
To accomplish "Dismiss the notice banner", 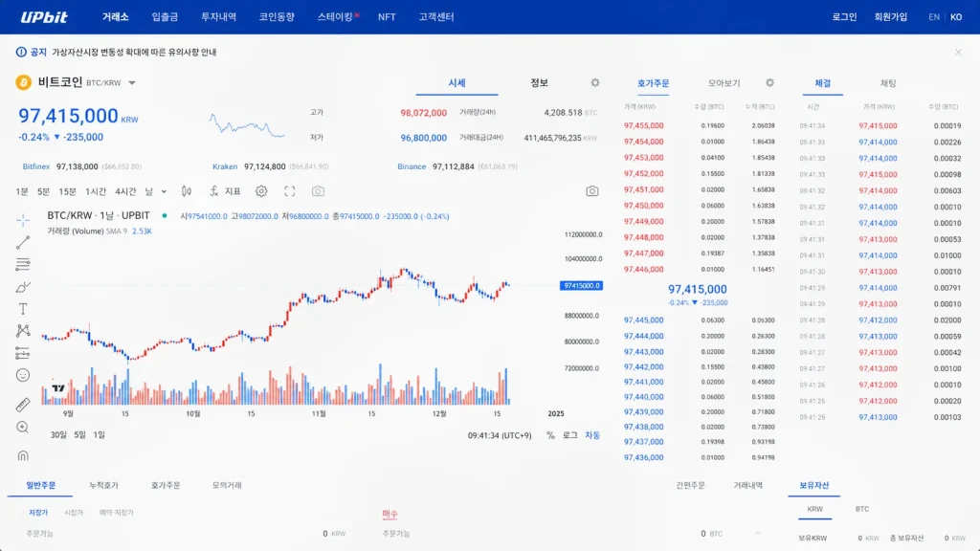I will tap(958, 52).
